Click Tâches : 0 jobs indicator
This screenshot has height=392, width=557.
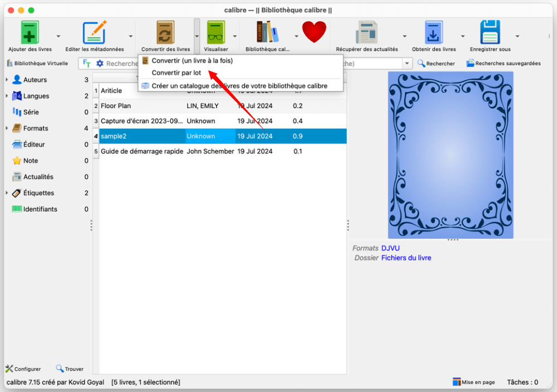tap(522, 382)
